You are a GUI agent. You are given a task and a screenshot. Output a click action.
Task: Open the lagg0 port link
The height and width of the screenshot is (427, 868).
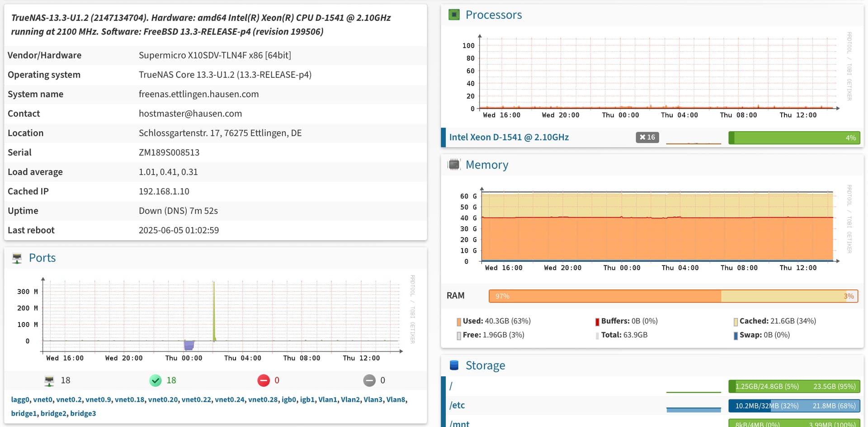click(20, 399)
